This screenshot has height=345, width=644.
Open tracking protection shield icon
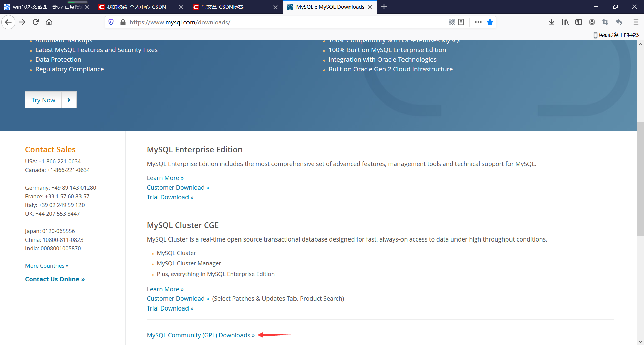pos(111,22)
